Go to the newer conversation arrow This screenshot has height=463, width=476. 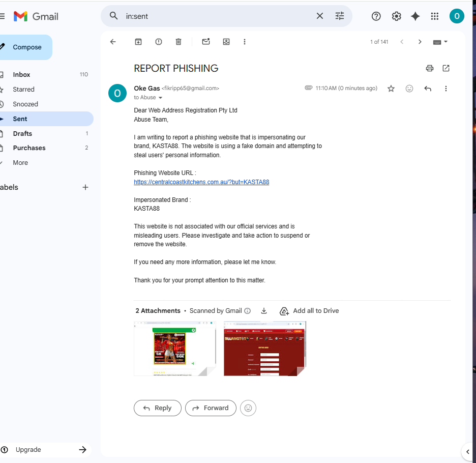[x=402, y=42]
